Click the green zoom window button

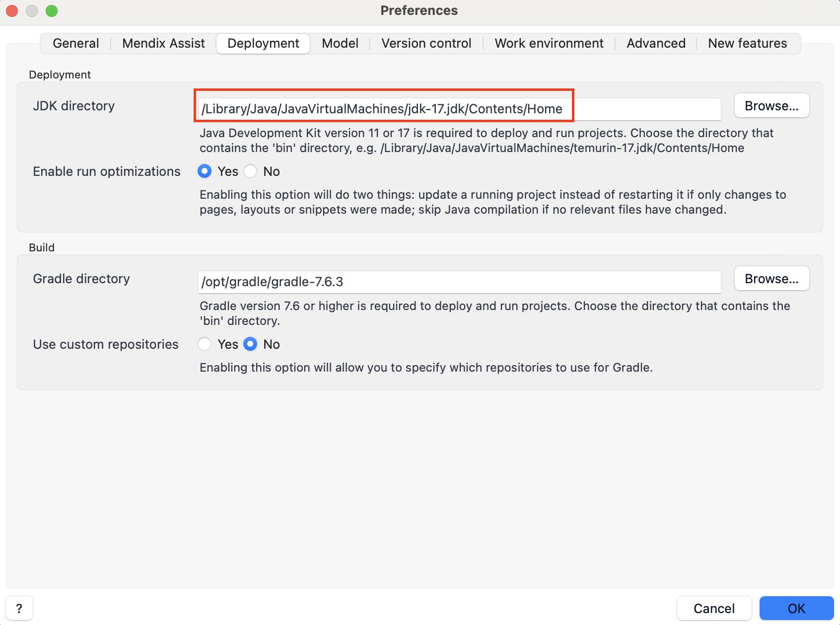pos(52,10)
